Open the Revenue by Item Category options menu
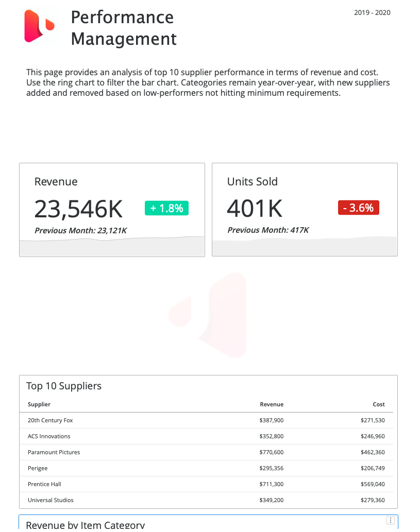This screenshot has width=420, height=532. (x=391, y=520)
